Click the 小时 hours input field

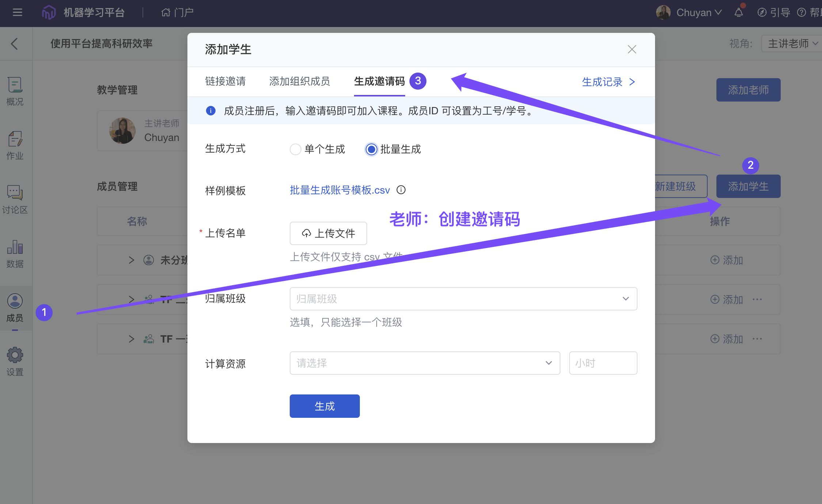pyautogui.click(x=603, y=363)
